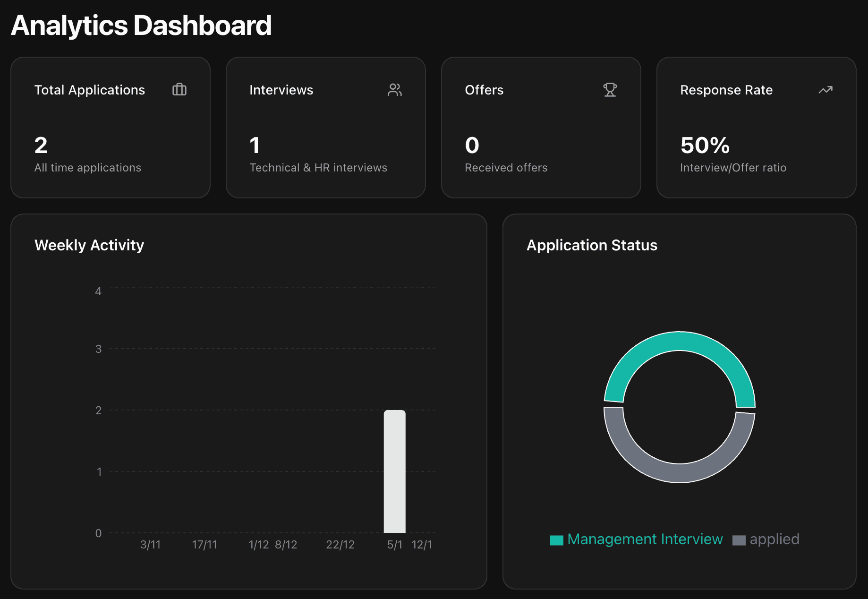
Task: Click the teal Management Interview legend square
Action: pos(556,539)
